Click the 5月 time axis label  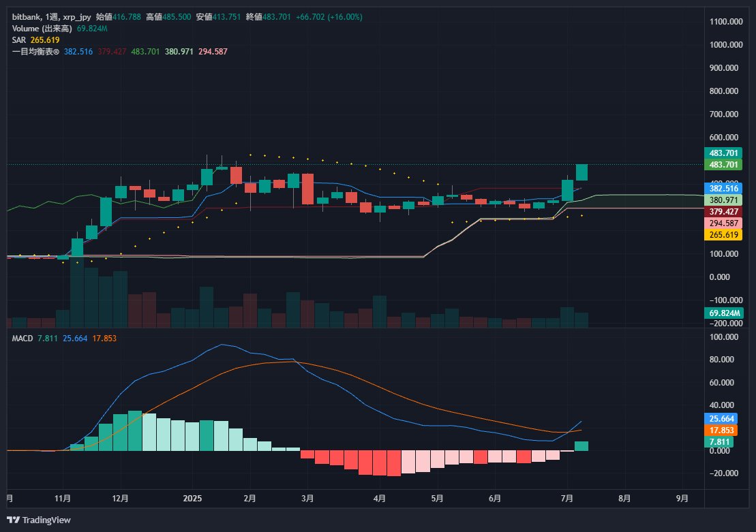point(437,498)
